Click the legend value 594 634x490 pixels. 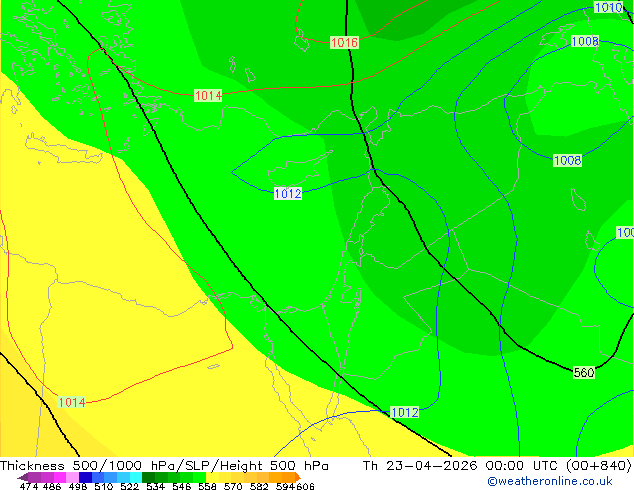285,486
